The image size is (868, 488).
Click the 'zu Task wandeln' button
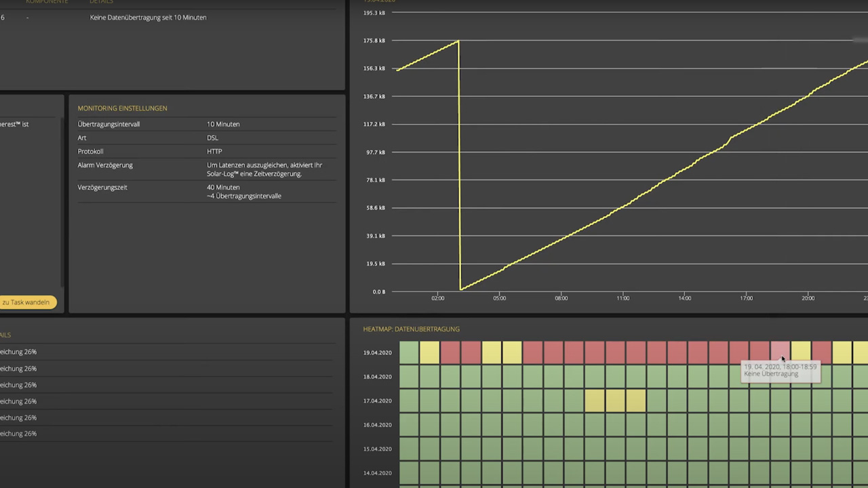point(27,302)
